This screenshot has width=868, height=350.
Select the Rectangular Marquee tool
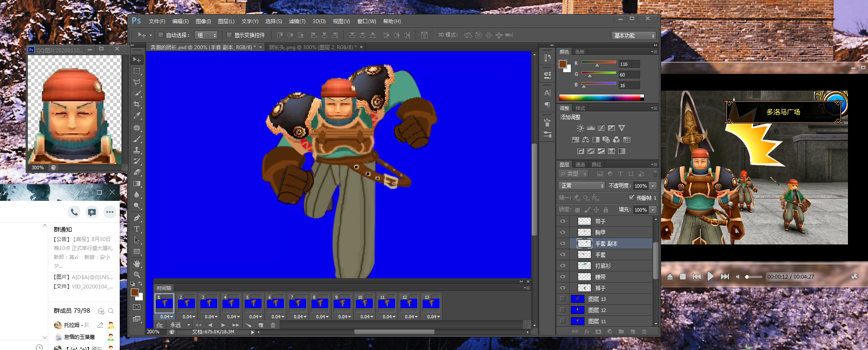(137, 71)
